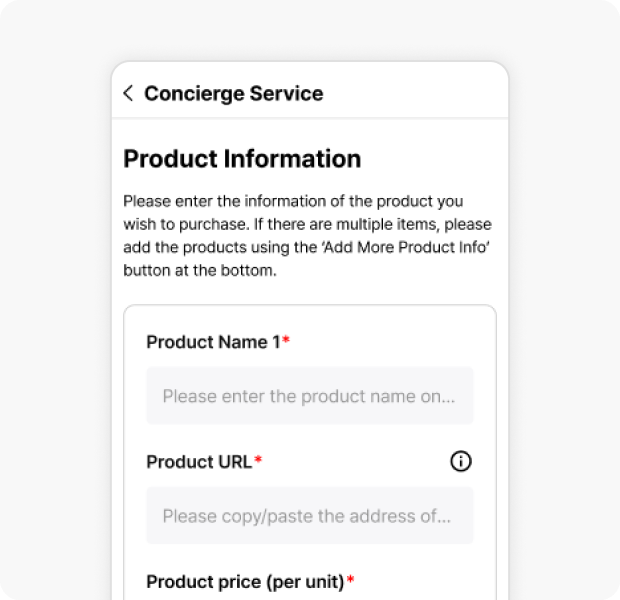Click the Concierge Service header title
The width and height of the screenshot is (620, 600).
click(x=233, y=94)
